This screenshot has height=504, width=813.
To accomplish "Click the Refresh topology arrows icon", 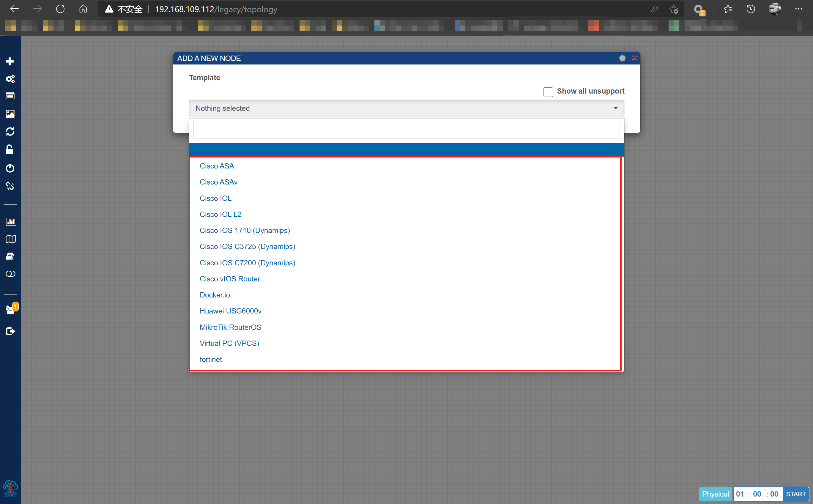I will pos(10,131).
